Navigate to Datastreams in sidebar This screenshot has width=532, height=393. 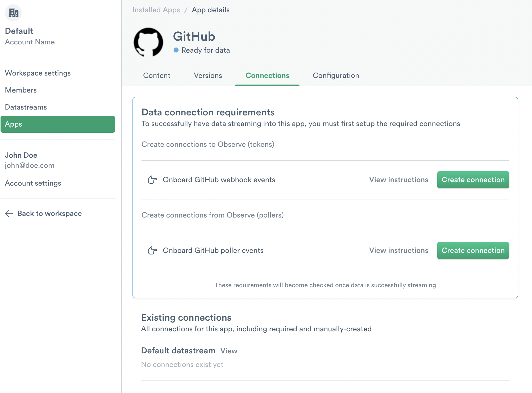26,107
